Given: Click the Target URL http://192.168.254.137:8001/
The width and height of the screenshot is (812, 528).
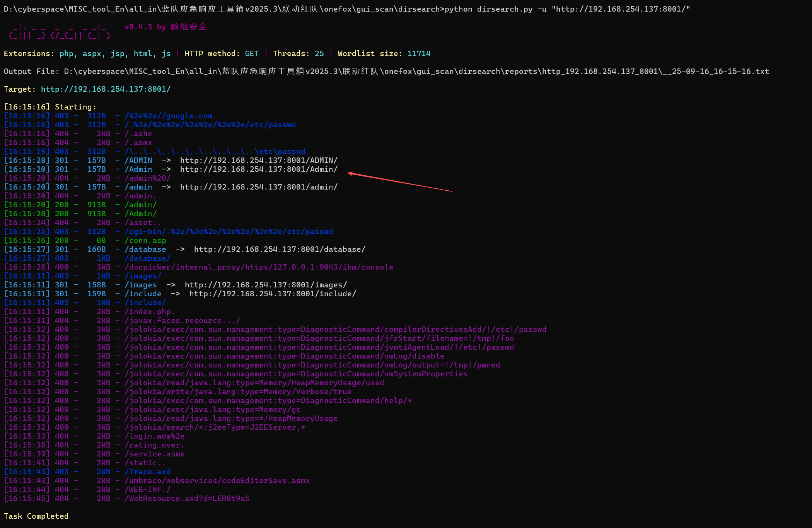Looking at the screenshot, I should tap(106, 89).
